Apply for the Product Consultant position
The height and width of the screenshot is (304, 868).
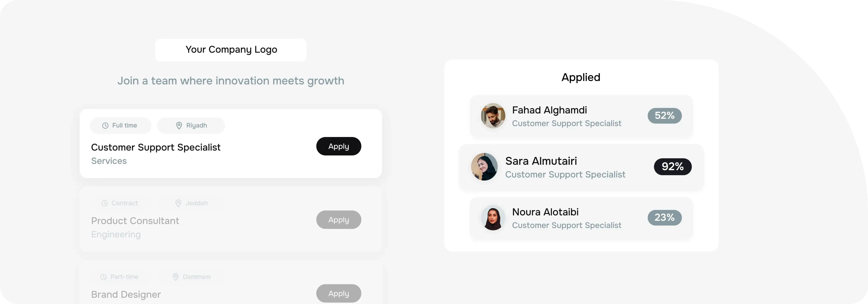click(338, 219)
